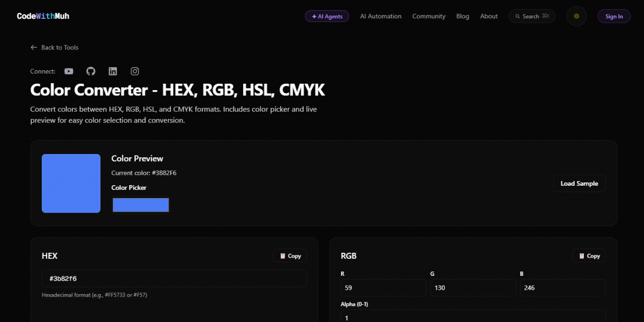Click the LinkedIn icon
The height and width of the screenshot is (322, 644).
pos(113,71)
